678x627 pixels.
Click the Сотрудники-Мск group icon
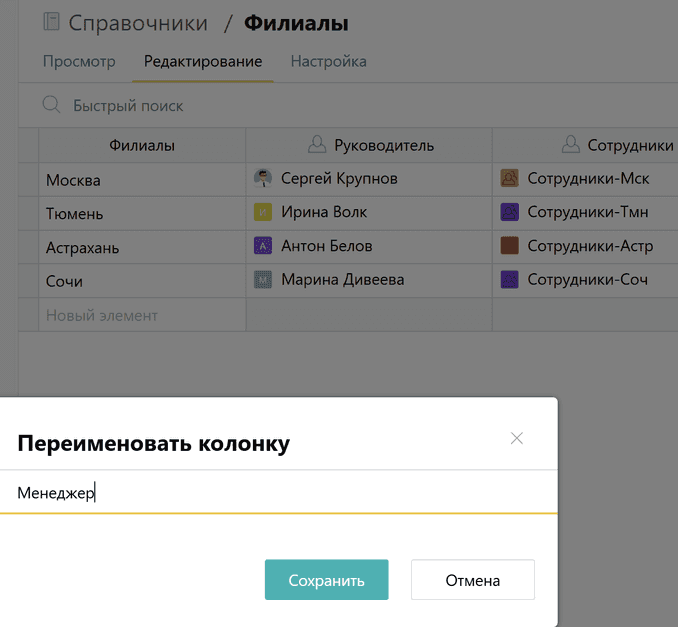pyautogui.click(x=510, y=179)
